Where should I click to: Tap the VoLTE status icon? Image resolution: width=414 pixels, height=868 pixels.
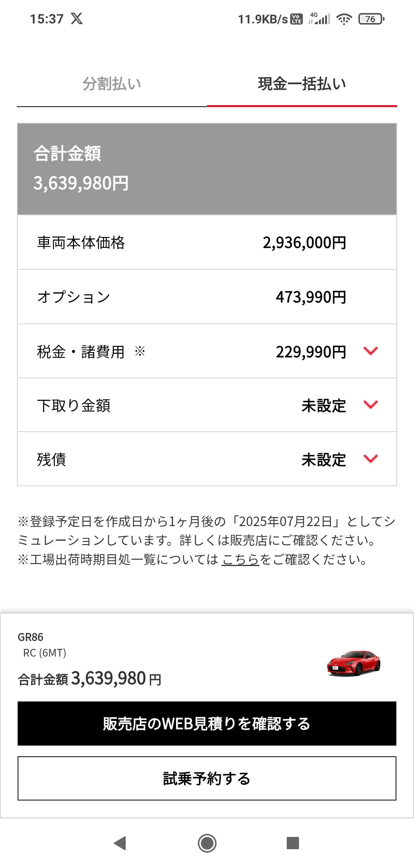click(x=297, y=19)
